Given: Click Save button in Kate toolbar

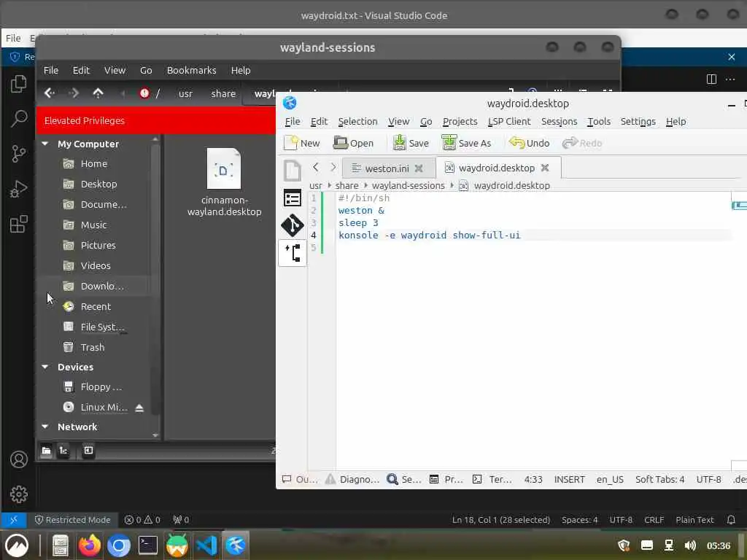Looking at the screenshot, I should coord(411,143).
